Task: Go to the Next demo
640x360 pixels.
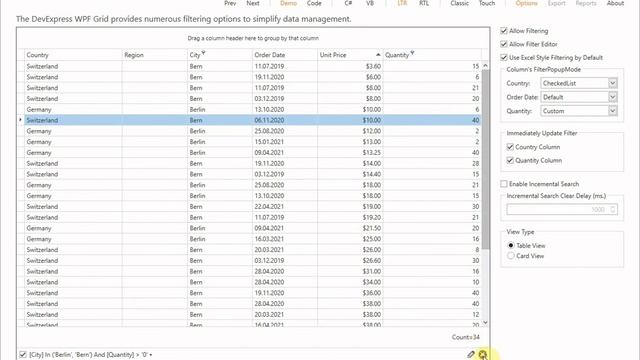Action: click(x=253, y=3)
